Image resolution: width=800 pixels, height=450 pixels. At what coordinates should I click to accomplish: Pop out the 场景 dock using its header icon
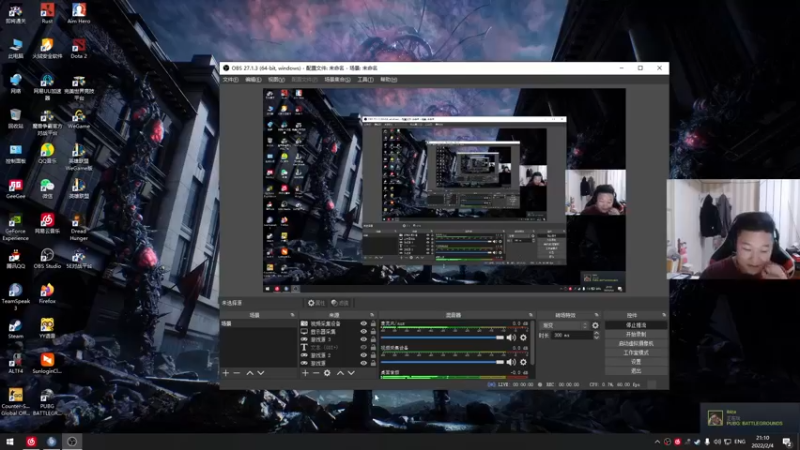(x=292, y=315)
